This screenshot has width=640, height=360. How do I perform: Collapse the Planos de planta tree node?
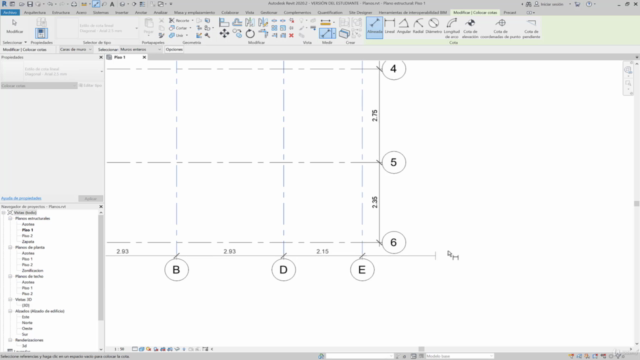click(x=10, y=247)
